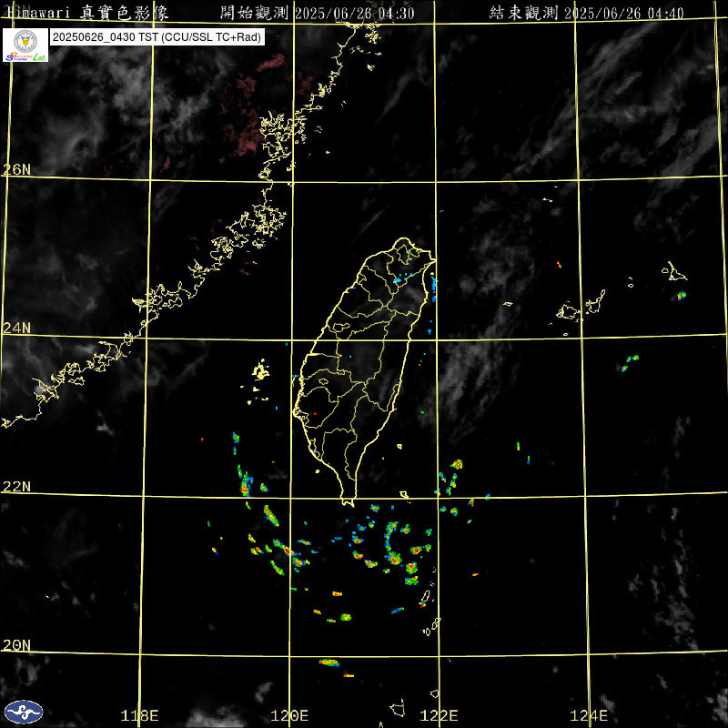Click the 118E longitude label
The image size is (728, 728).
click(139, 715)
